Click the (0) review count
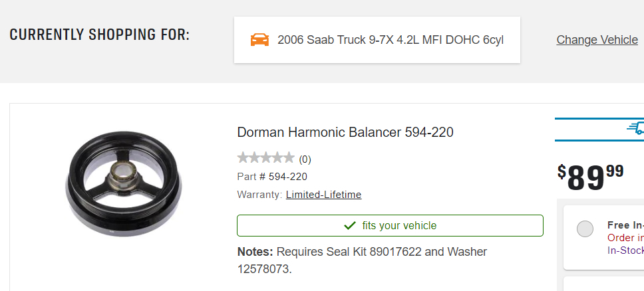 [x=305, y=159]
